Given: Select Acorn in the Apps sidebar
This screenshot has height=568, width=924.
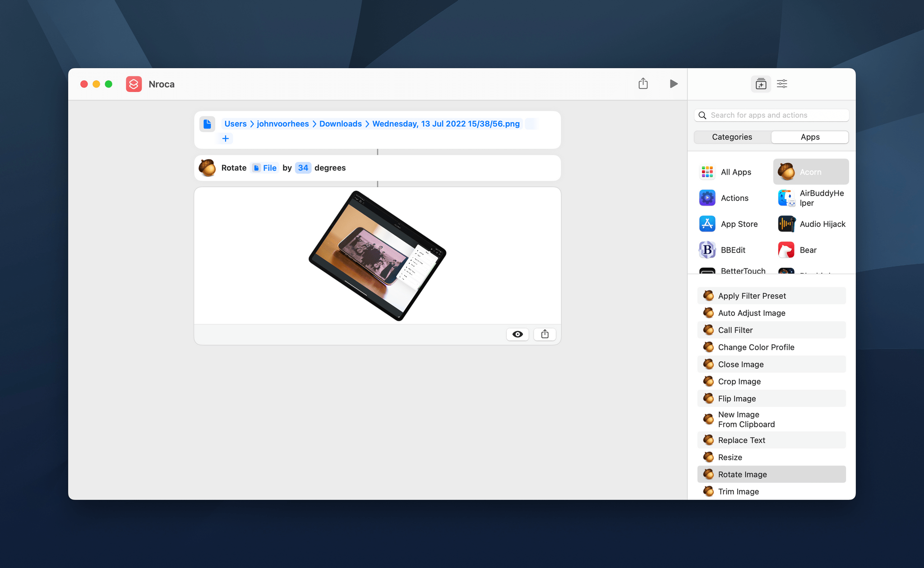Looking at the screenshot, I should [x=810, y=171].
